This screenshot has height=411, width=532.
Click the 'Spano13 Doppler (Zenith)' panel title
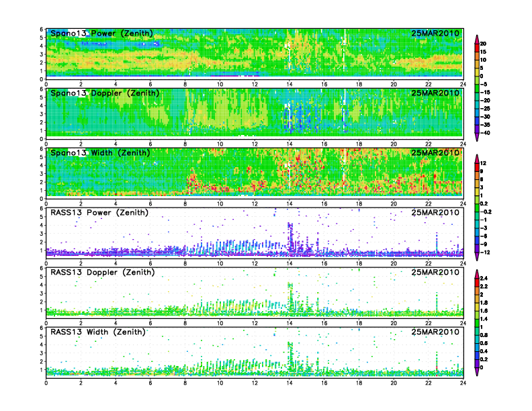coord(105,93)
